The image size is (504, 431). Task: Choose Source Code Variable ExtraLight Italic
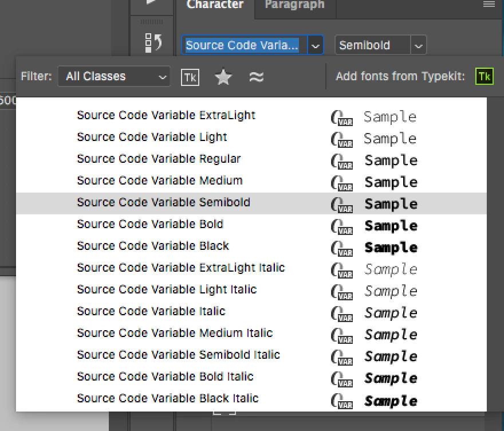point(251,268)
